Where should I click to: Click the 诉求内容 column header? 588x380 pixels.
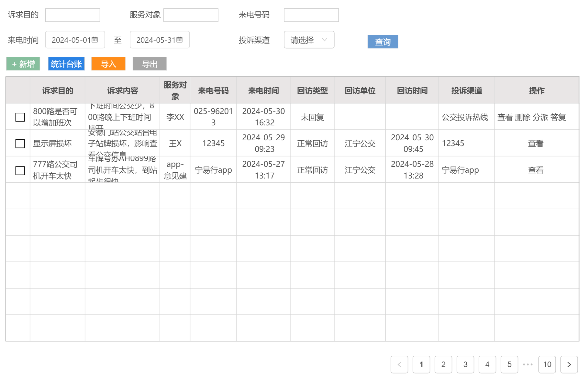(x=123, y=90)
